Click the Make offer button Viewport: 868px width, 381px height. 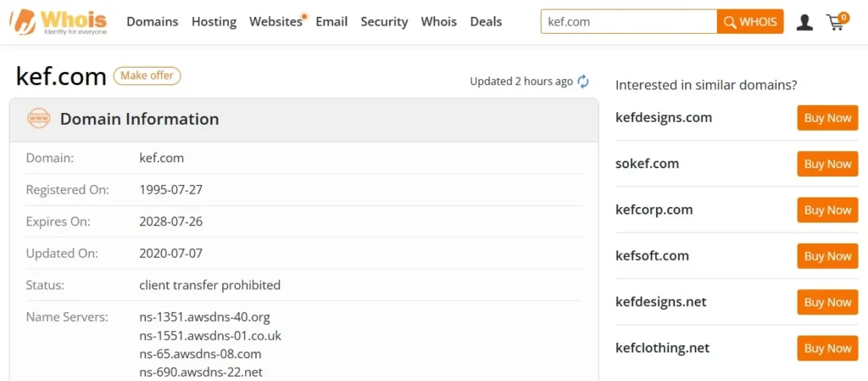147,76
